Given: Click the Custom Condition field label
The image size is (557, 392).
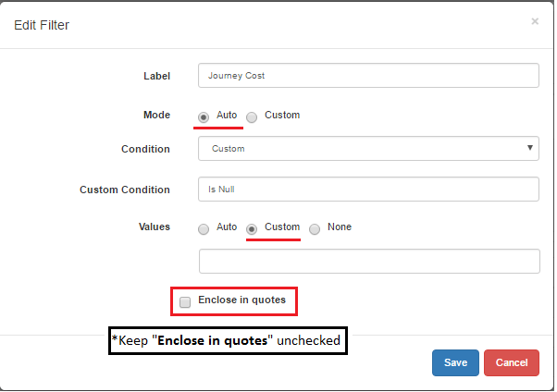Looking at the screenshot, I should (125, 190).
